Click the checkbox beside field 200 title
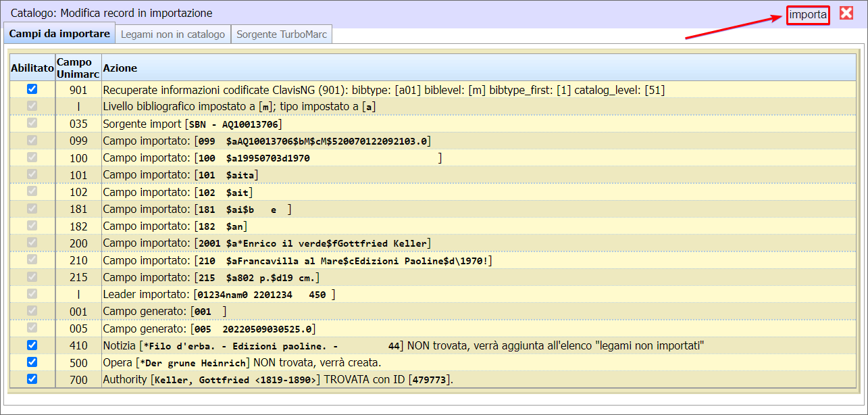The height and width of the screenshot is (415, 868). tap(32, 243)
